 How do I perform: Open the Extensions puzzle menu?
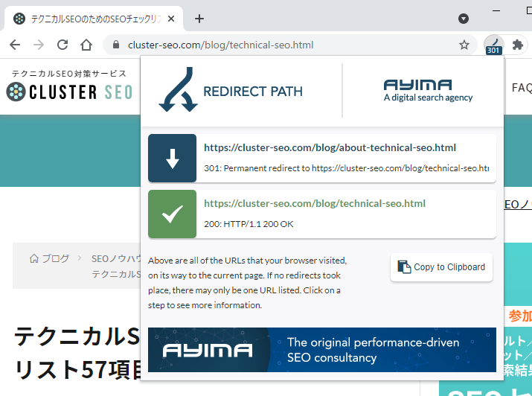[517, 45]
